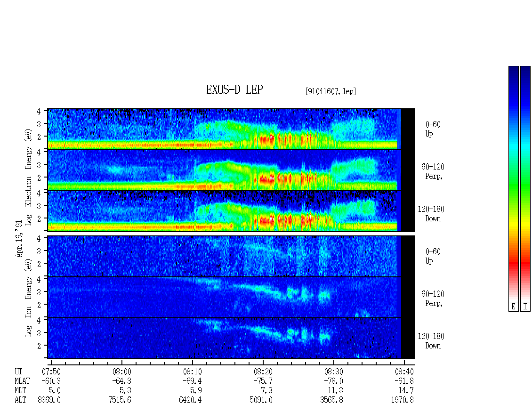Click the MLAT value -64.3

121,381
